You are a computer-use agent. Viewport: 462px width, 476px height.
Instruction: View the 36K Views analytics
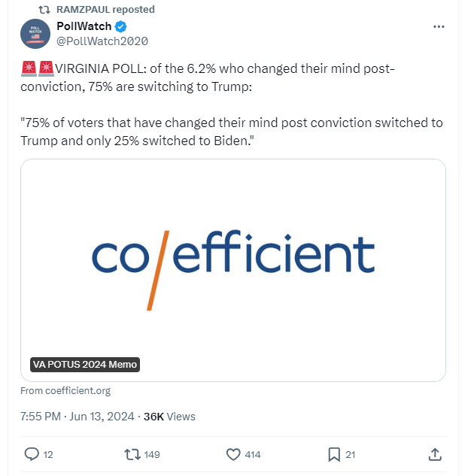coord(169,417)
